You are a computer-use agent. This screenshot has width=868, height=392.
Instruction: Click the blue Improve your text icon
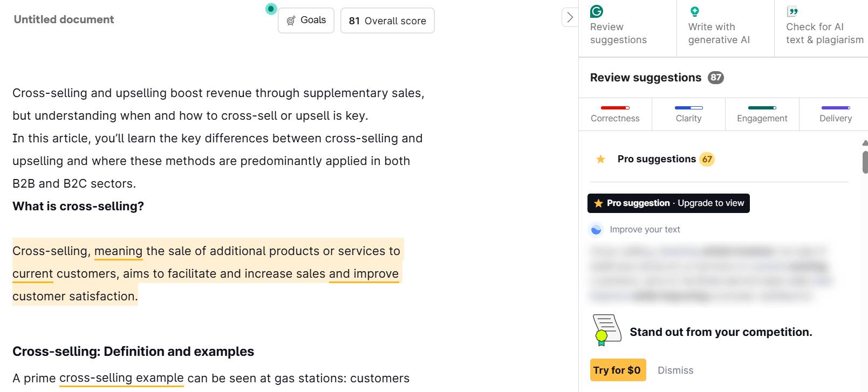(x=596, y=230)
